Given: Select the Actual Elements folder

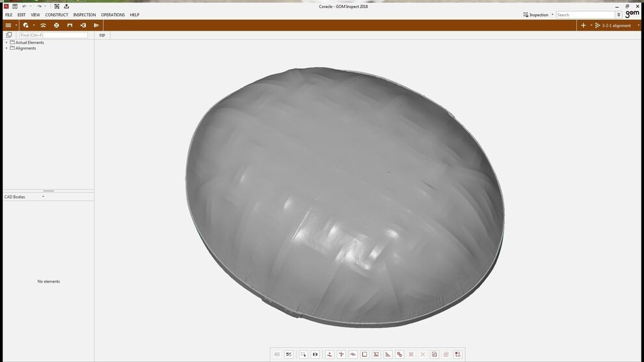Looking at the screenshot, I should point(27,42).
